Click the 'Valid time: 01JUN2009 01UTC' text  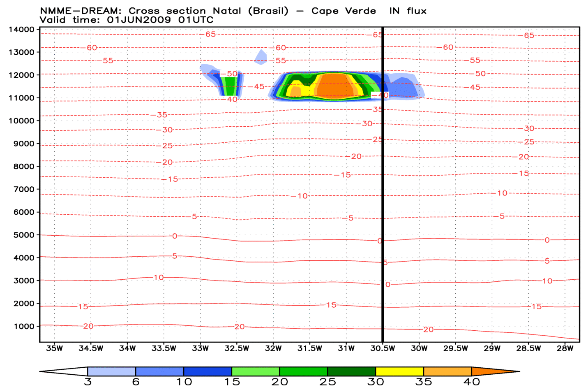tap(127, 20)
